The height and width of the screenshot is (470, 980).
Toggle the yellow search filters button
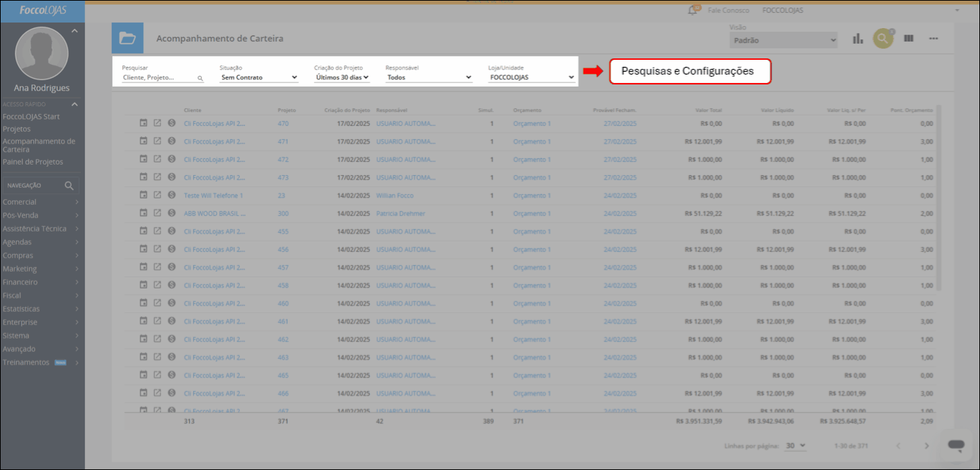tap(883, 39)
